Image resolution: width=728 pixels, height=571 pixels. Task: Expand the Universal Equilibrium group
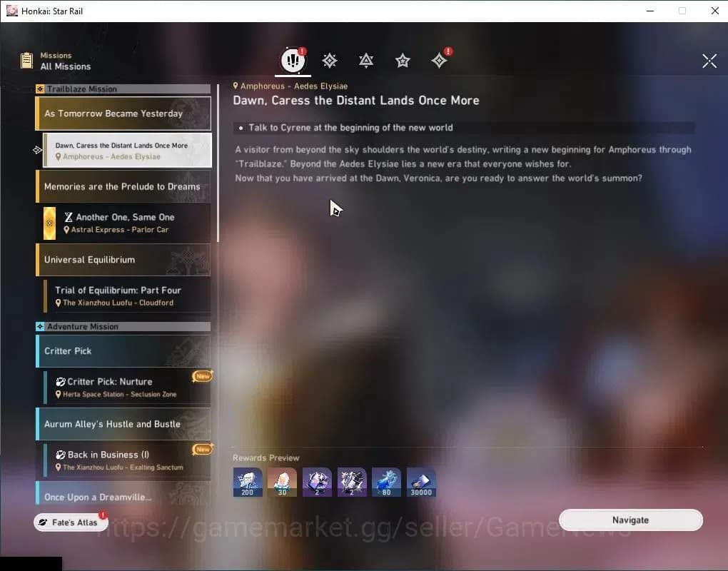[123, 260]
